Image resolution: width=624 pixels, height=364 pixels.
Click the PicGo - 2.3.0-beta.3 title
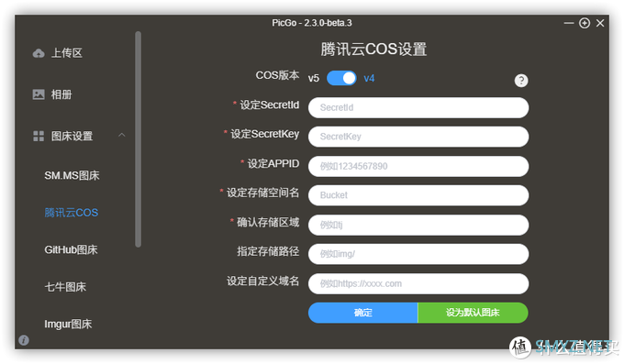pyautogui.click(x=312, y=23)
